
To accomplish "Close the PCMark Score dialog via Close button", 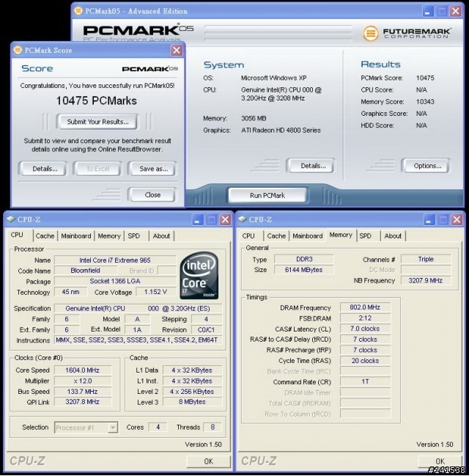I will 152,195.
